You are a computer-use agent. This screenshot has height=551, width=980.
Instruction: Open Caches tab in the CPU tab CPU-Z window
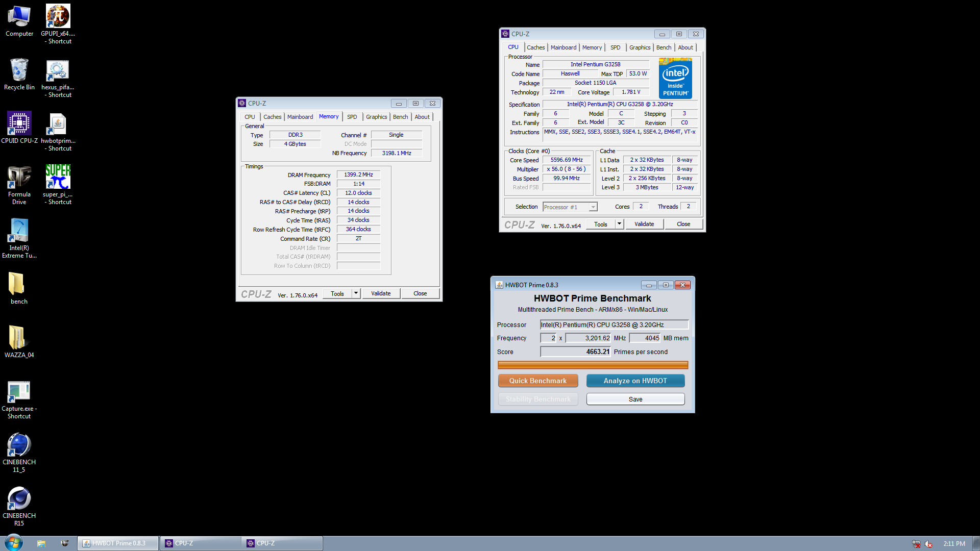(536, 47)
